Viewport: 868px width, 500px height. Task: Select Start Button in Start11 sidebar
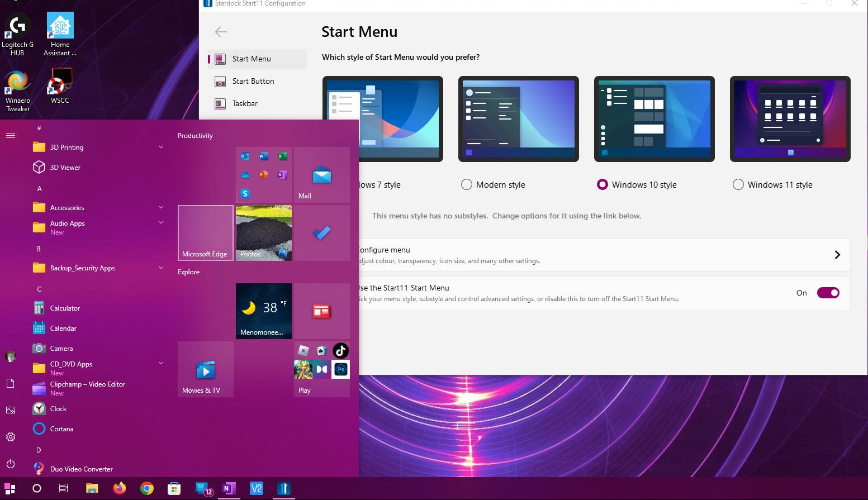(x=257, y=81)
